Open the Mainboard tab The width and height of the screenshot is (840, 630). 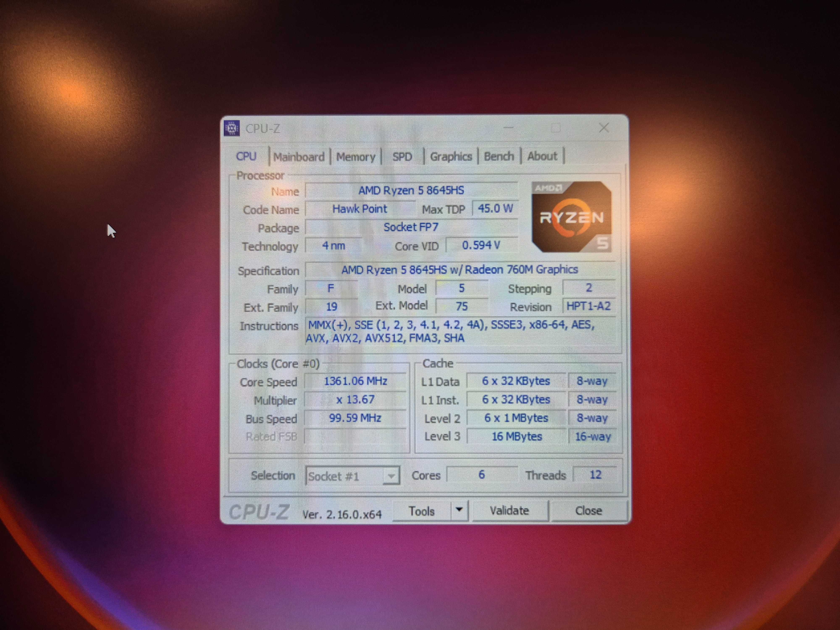(x=299, y=157)
